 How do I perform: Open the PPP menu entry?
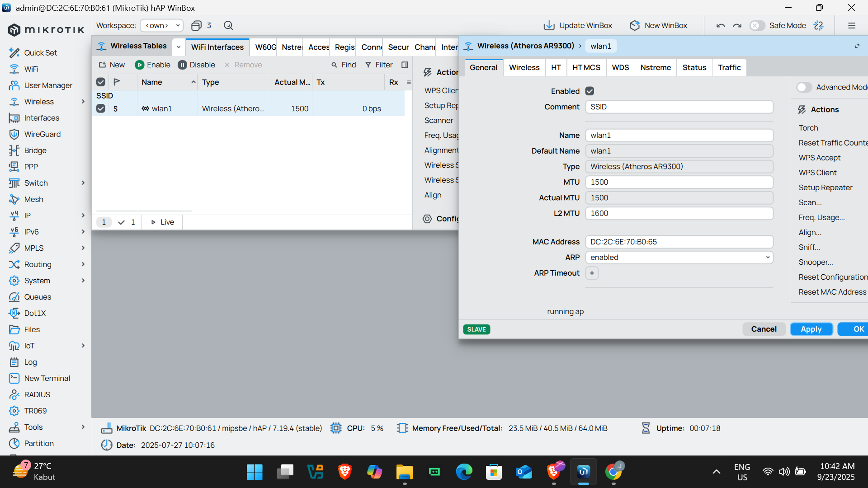(31, 166)
